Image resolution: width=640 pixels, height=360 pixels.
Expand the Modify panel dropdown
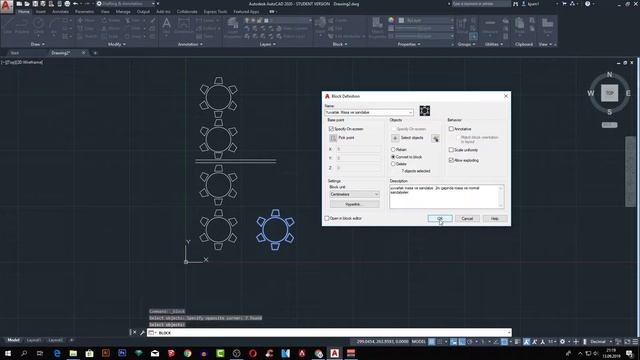(116, 44)
